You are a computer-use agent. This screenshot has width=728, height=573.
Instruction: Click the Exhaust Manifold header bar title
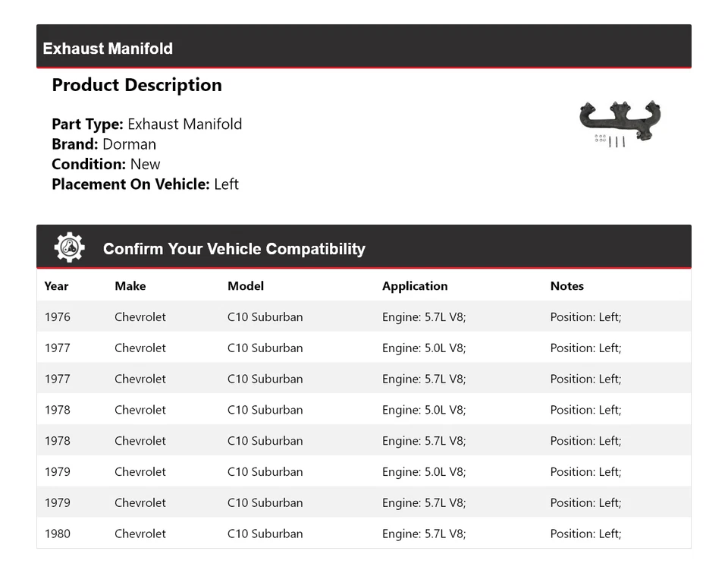108,49
